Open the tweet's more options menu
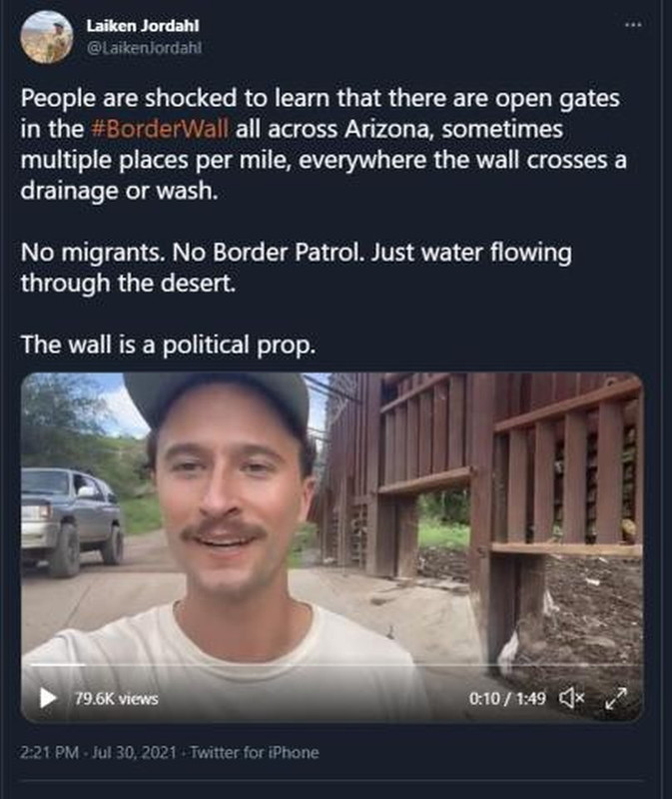 pos(633,24)
